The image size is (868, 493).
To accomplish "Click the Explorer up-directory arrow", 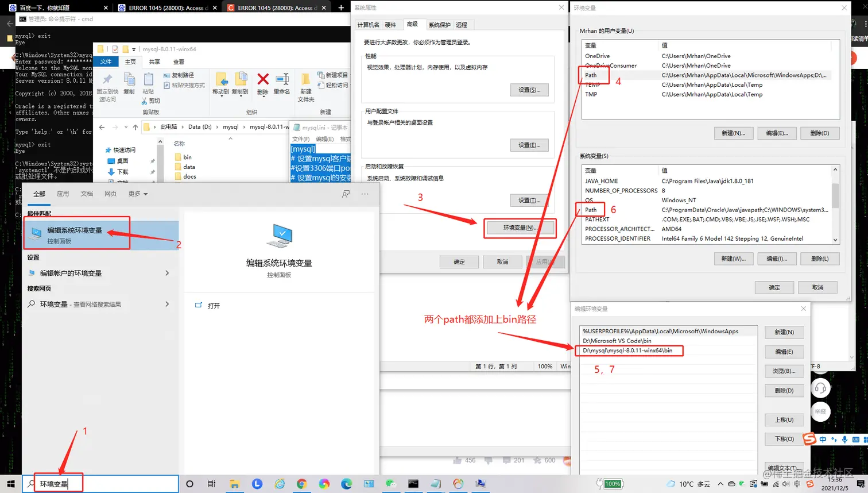I will pos(135,127).
